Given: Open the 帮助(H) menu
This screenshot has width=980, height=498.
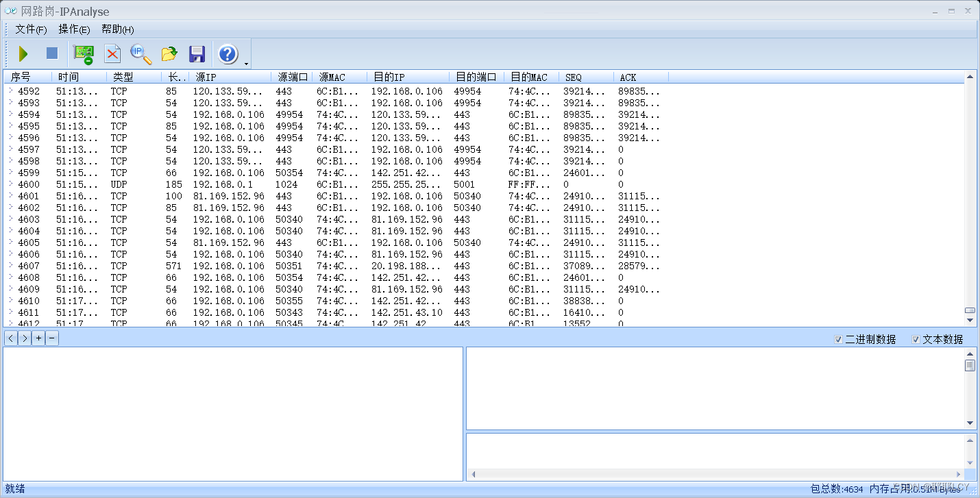Looking at the screenshot, I should (118, 29).
